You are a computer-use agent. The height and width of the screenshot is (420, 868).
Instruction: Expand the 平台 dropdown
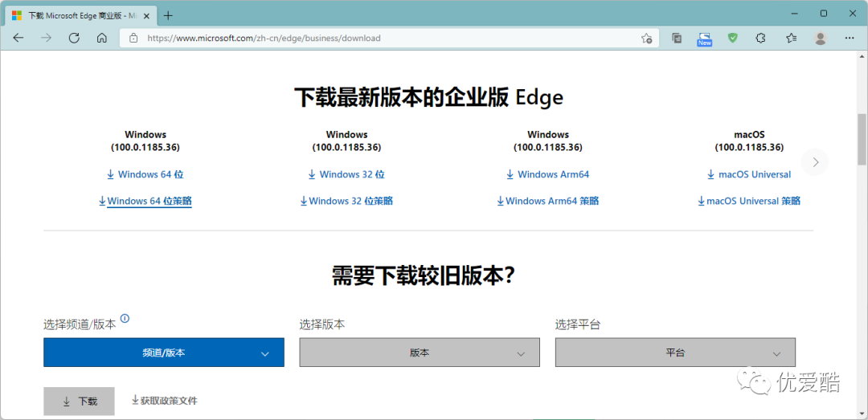click(x=675, y=353)
